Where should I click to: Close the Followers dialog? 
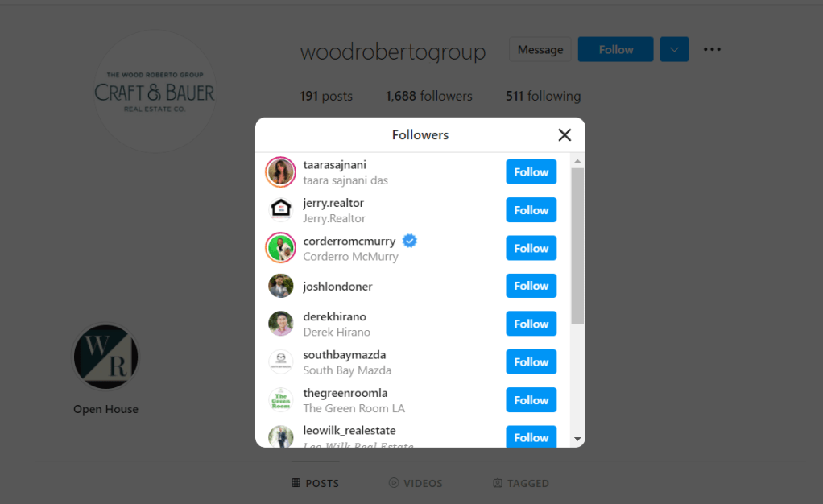(565, 135)
